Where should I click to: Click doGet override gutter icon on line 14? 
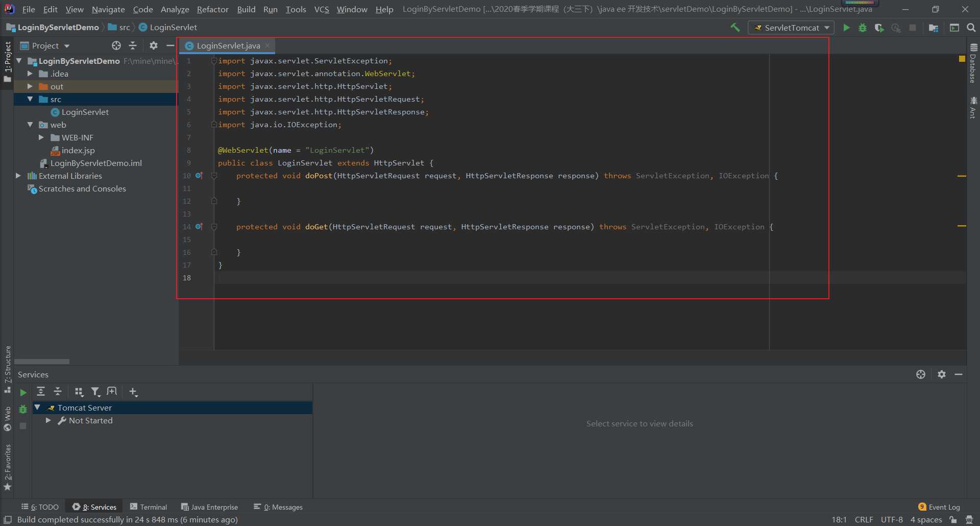(x=199, y=226)
